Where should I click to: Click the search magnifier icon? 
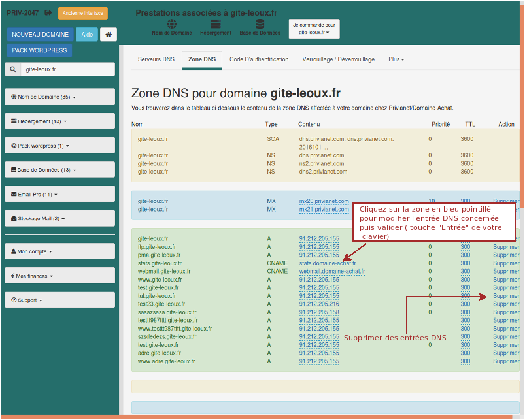12,69
